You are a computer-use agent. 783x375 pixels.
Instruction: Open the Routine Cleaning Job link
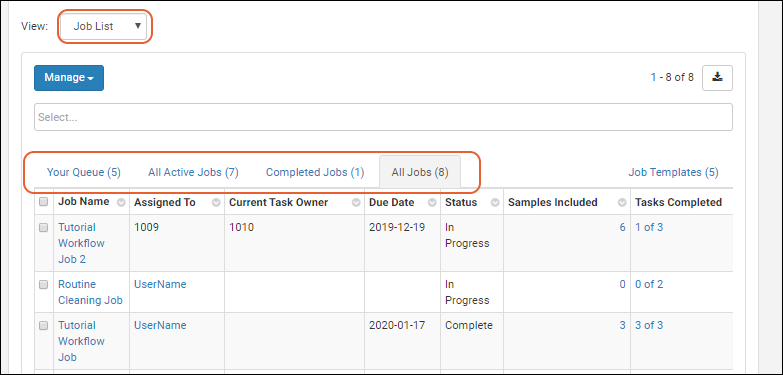pyautogui.click(x=90, y=292)
